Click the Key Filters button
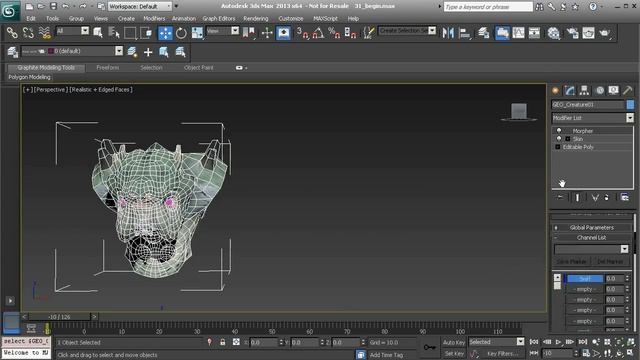 501,353
